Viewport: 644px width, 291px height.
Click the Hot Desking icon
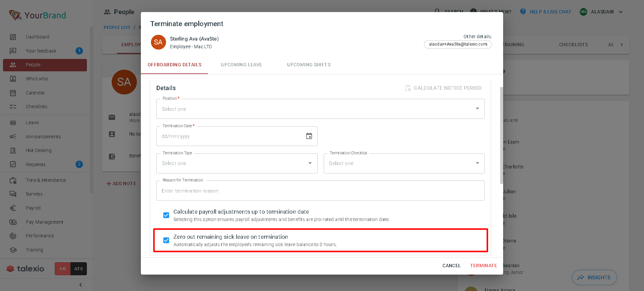click(13, 150)
